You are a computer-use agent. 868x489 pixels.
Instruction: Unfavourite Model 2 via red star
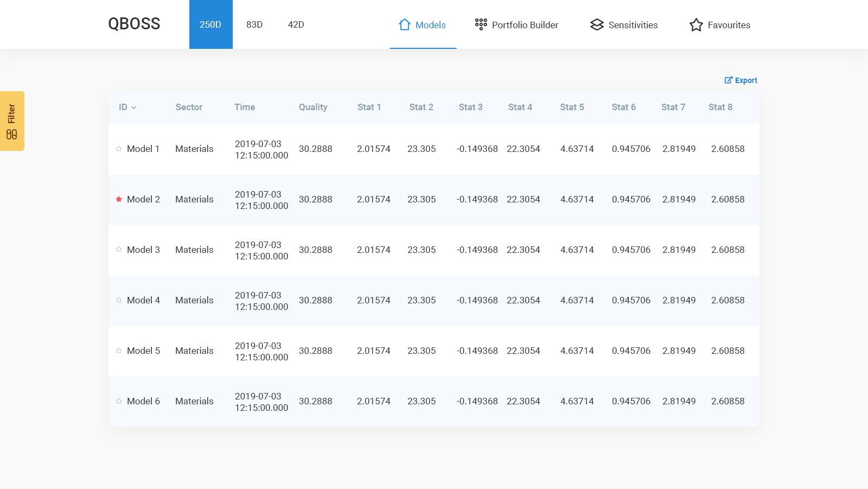click(119, 199)
